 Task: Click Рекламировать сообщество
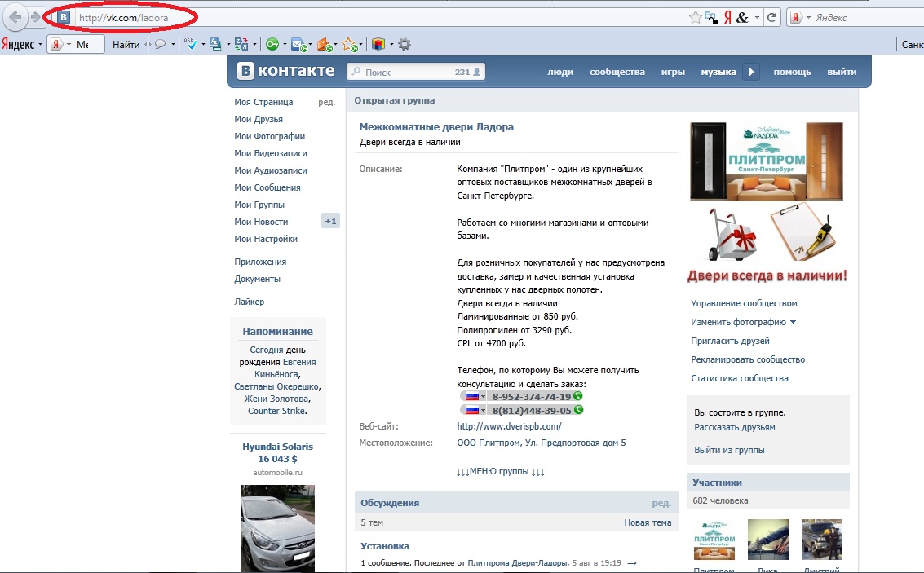tap(748, 359)
